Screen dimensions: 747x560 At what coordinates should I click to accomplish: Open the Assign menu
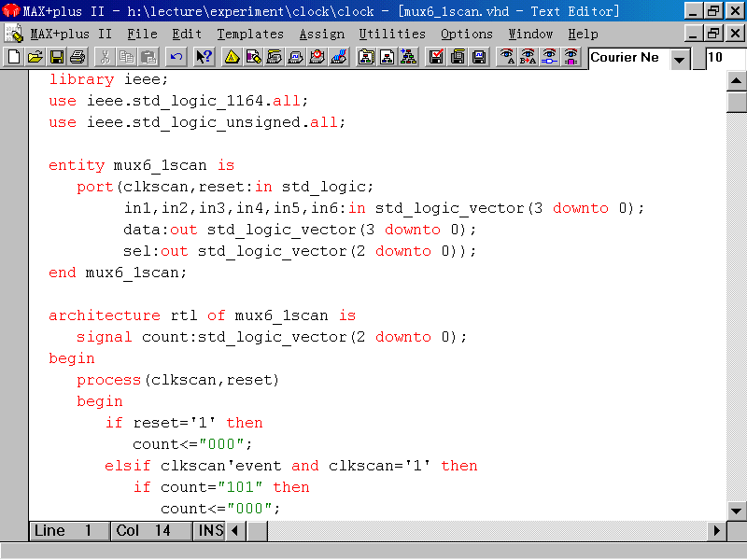(x=321, y=35)
